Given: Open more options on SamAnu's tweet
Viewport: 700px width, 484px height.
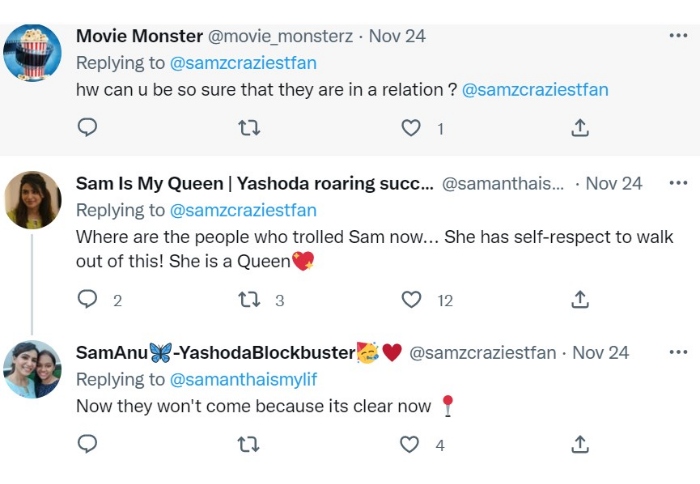Looking at the screenshot, I should tap(678, 352).
